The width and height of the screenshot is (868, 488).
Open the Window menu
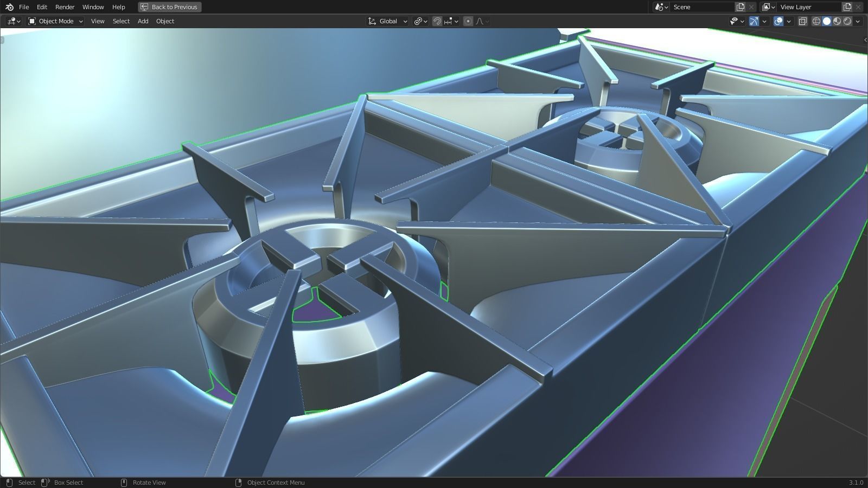(93, 7)
